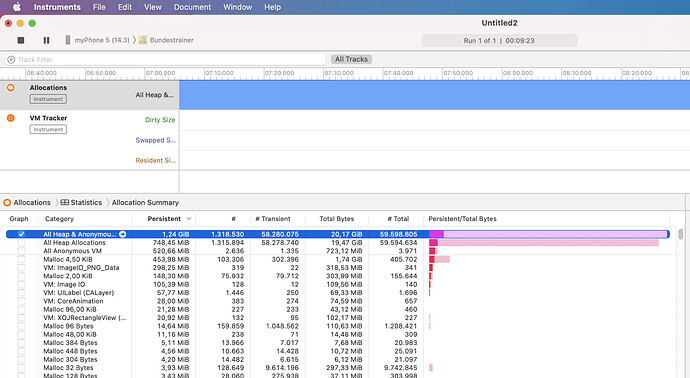Click the Instrument badge under VM Tracker
The width and height of the screenshot is (690, 378).
[48, 129]
